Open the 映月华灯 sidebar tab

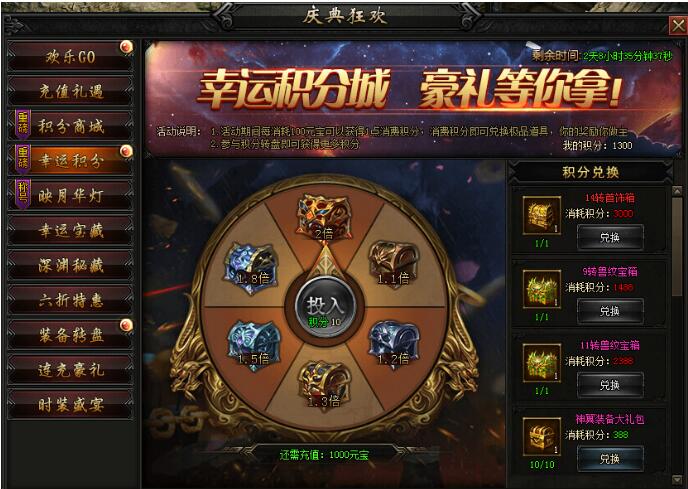tap(70, 195)
